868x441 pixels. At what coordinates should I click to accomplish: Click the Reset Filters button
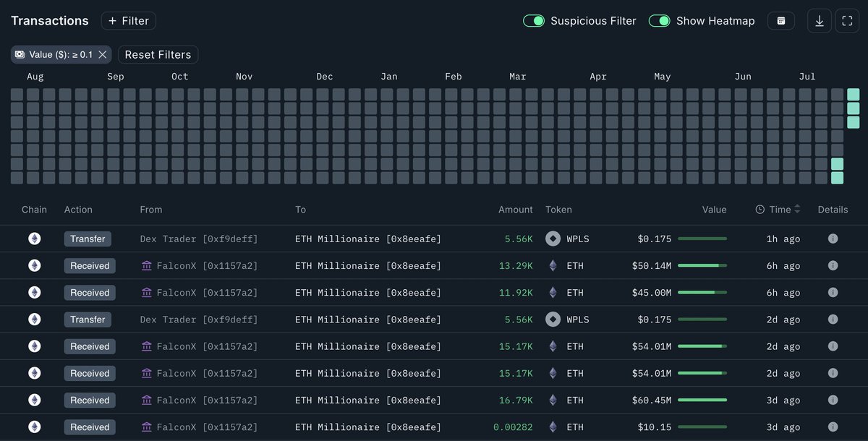(x=158, y=54)
